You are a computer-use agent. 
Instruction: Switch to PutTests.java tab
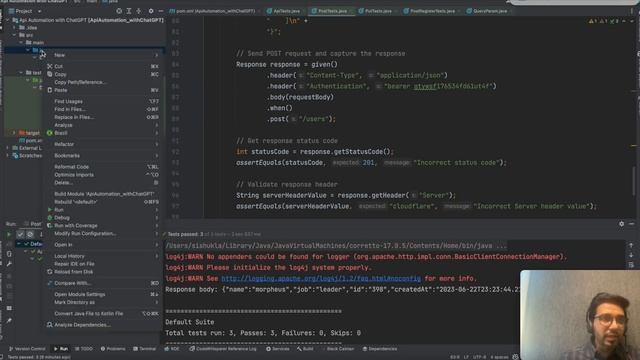coord(376,11)
